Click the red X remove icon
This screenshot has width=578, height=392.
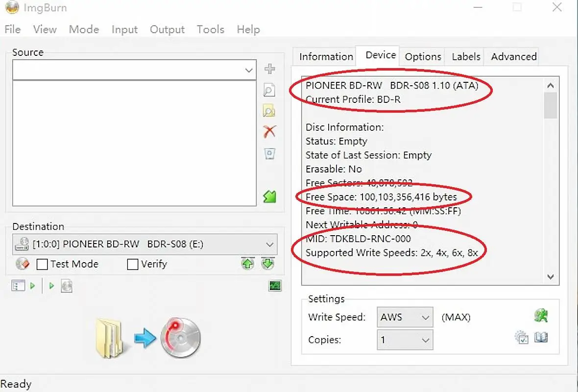coord(269,132)
